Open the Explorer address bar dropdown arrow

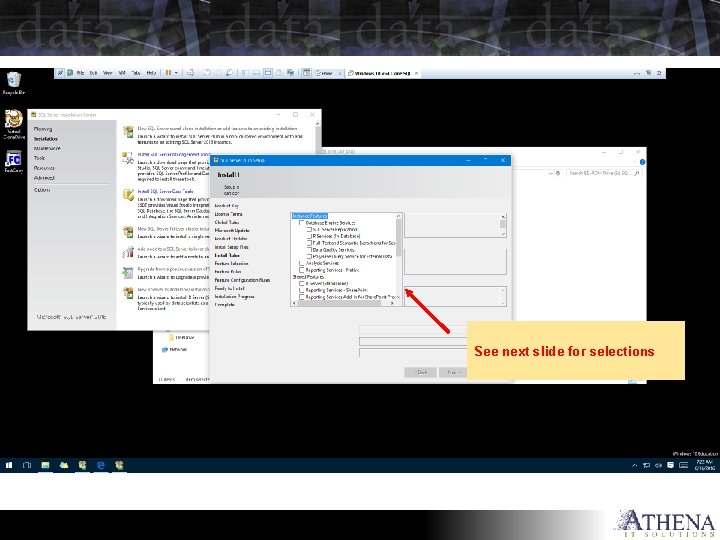(551, 173)
